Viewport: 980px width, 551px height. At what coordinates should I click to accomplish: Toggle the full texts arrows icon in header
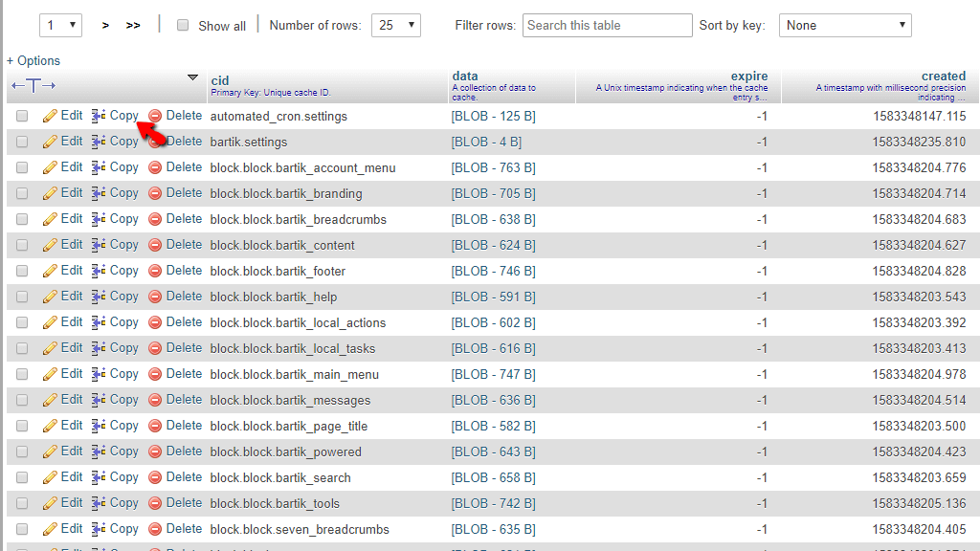pyautogui.click(x=33, y=85)
